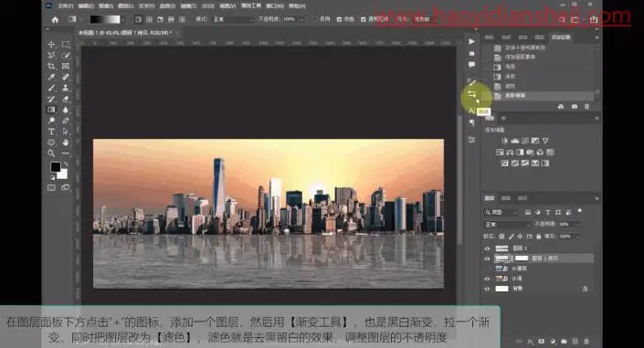The height and width of the screenshot is (348, 644).
Task: Open the layer fill dropdown arrow
Action: pyautogui.click(x=579, y=237)
